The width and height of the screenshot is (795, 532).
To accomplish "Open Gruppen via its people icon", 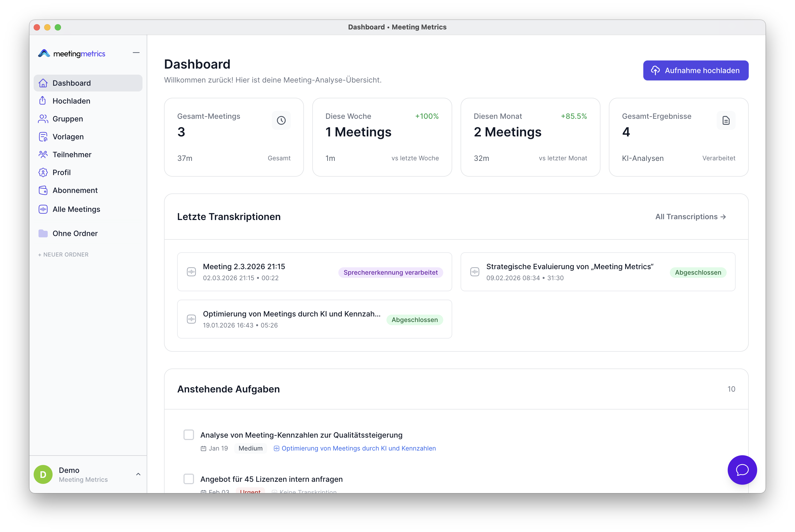I will (x=43, y=119).
